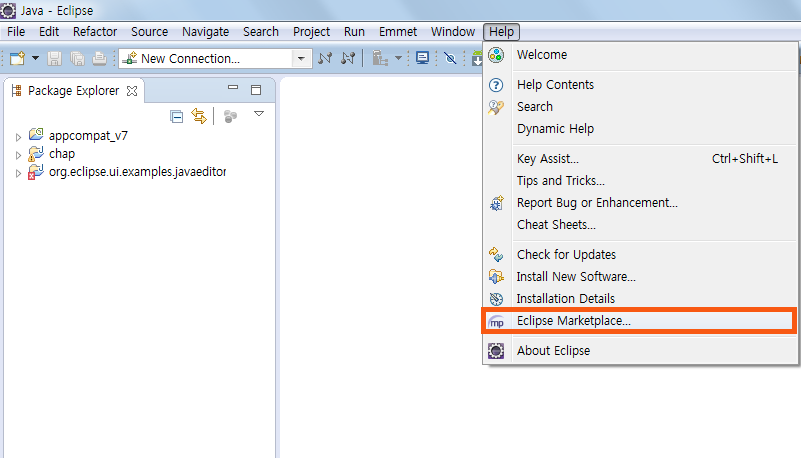Click the javaeditor project error icon
The height and width of the screenshot is (458, 801).
[x=36, y=172]
